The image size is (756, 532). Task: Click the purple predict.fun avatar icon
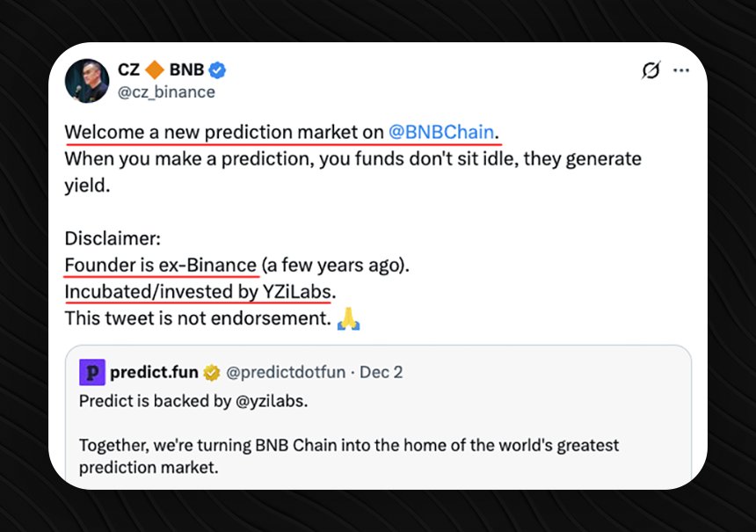91,373
